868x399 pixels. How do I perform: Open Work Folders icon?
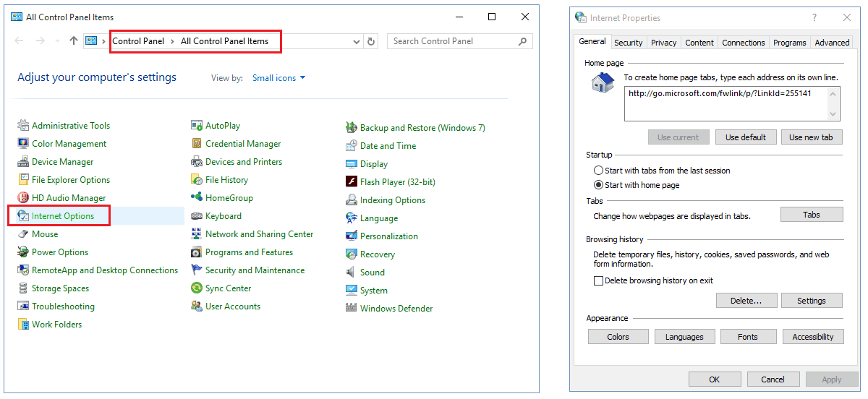(23, 325)
